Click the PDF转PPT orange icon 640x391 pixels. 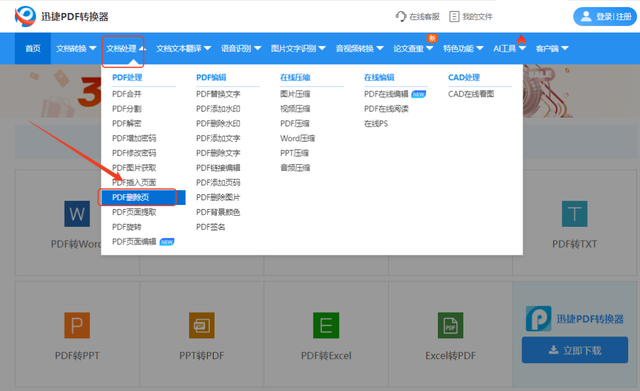pos(77,325)
